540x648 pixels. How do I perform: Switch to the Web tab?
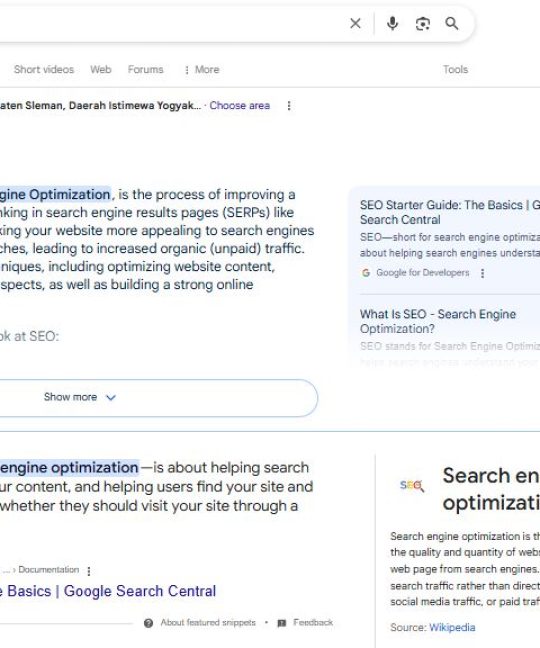click(x=101, y=69)
